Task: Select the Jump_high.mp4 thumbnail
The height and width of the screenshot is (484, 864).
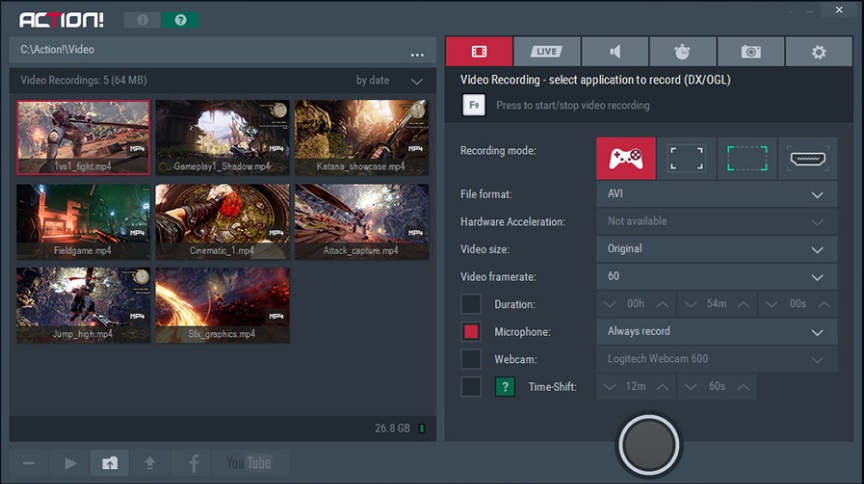Action: point(83,305)
